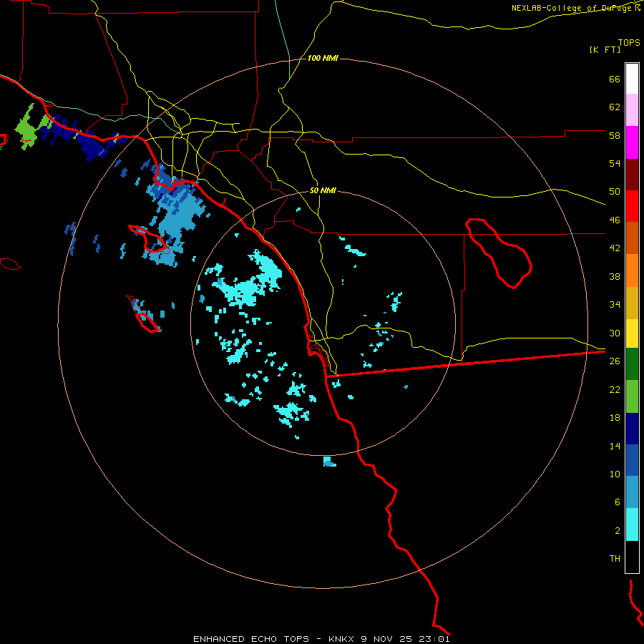Click the 34 value in the legend
This screenshot has height=644, width=644.
615,304
